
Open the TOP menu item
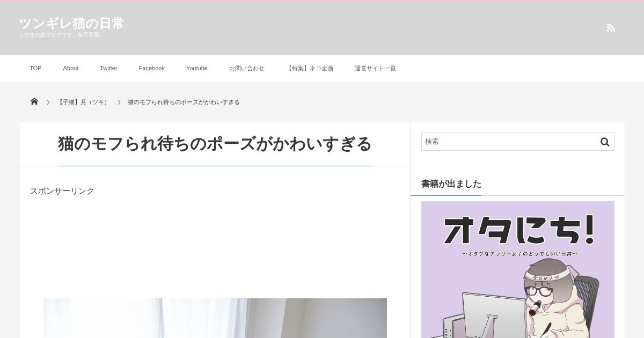(35, 68)
